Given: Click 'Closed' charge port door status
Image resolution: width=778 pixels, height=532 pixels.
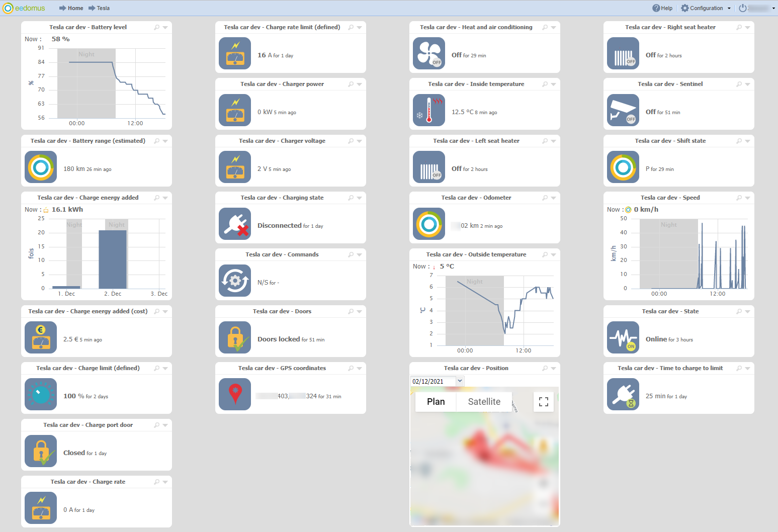Looking at the screenshot, I should (x=74, y=453).
